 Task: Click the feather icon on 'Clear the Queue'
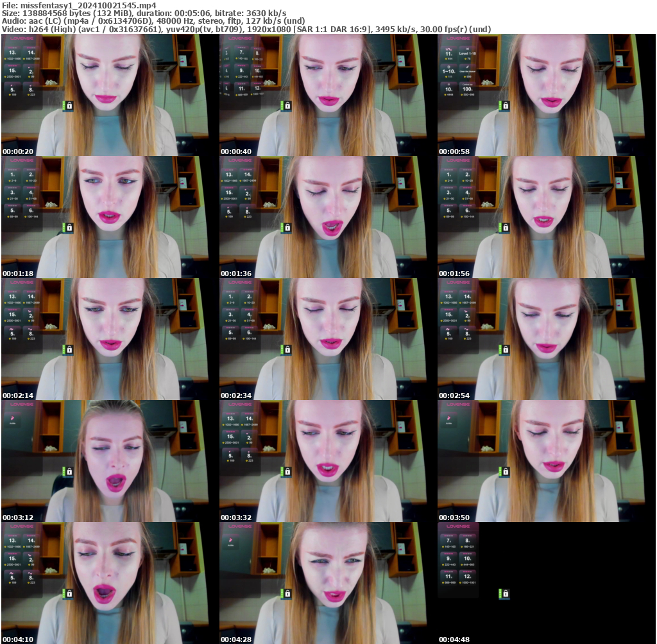(468, 67)
